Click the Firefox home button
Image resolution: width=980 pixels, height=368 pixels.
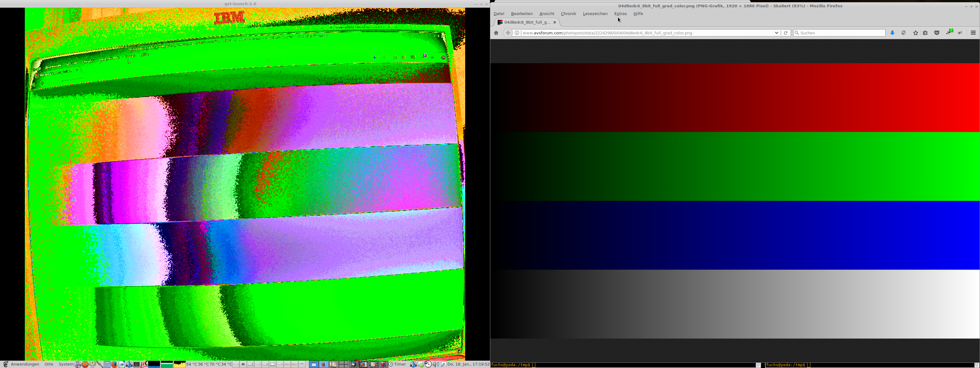[x=496, y=33]
